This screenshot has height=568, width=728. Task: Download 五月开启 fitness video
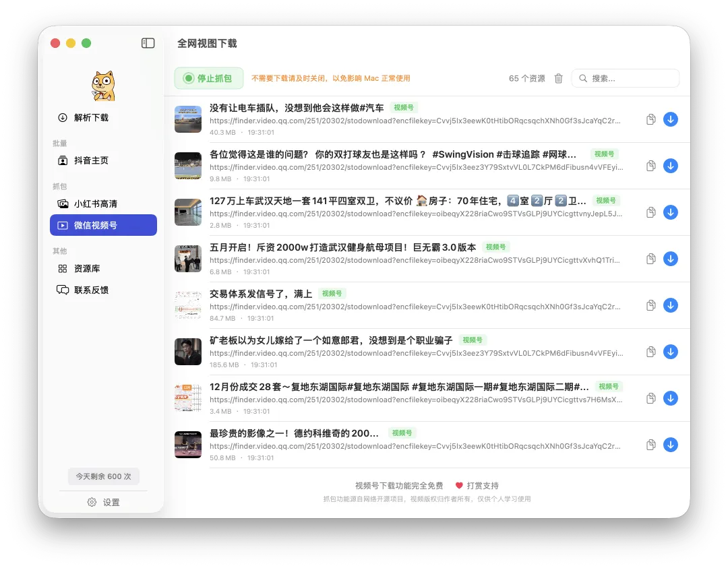671,259
